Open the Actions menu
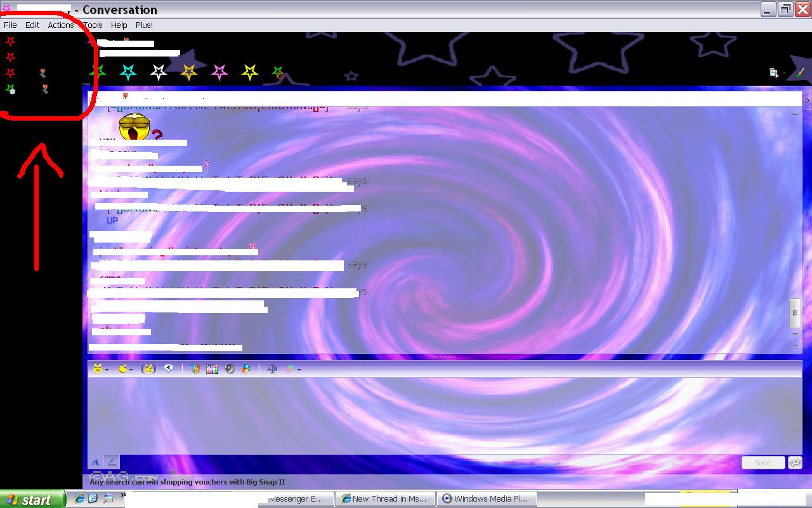812x508 pixels. (x=60, y=25)
